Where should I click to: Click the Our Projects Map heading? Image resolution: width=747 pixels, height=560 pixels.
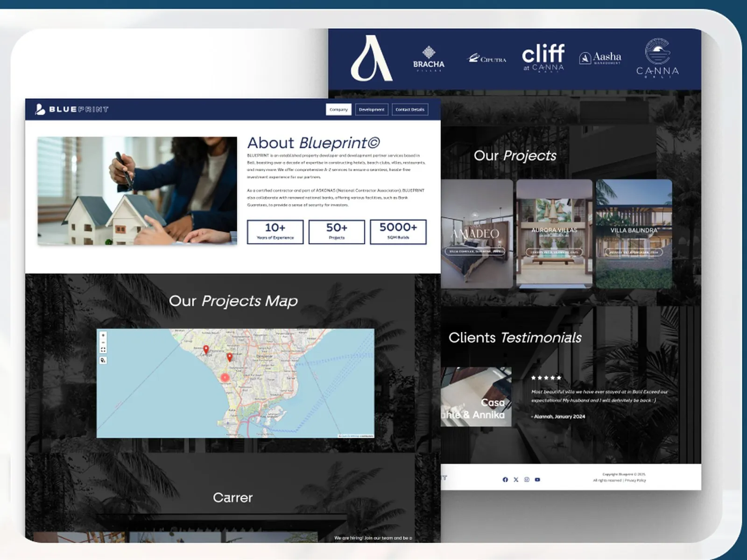[x=233, y=301]
